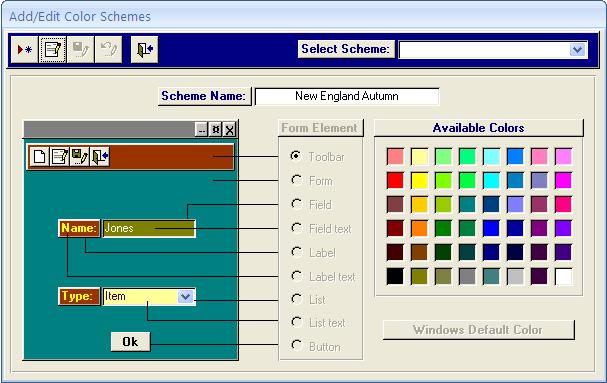Click the Available Colors header
This screenshot has width=607, height=383.
point(478,128)
